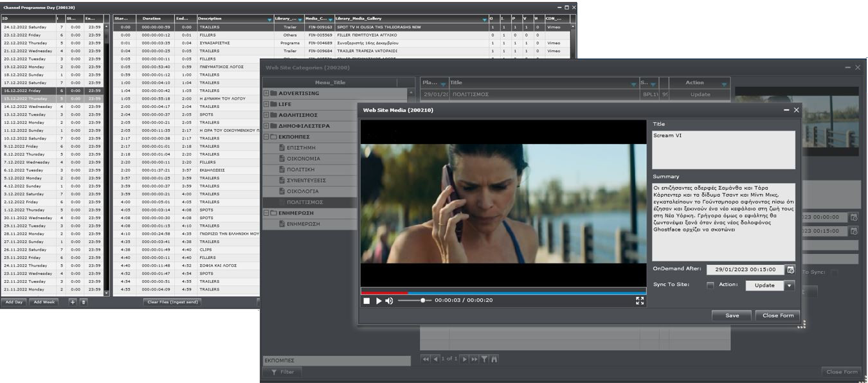Go to next page in categories pager

click(x=464, y=359)
